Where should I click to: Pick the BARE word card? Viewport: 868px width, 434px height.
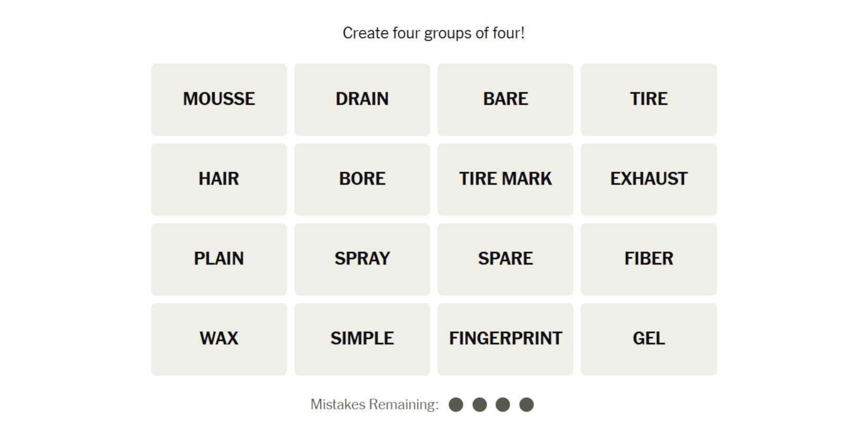(505, 99)
